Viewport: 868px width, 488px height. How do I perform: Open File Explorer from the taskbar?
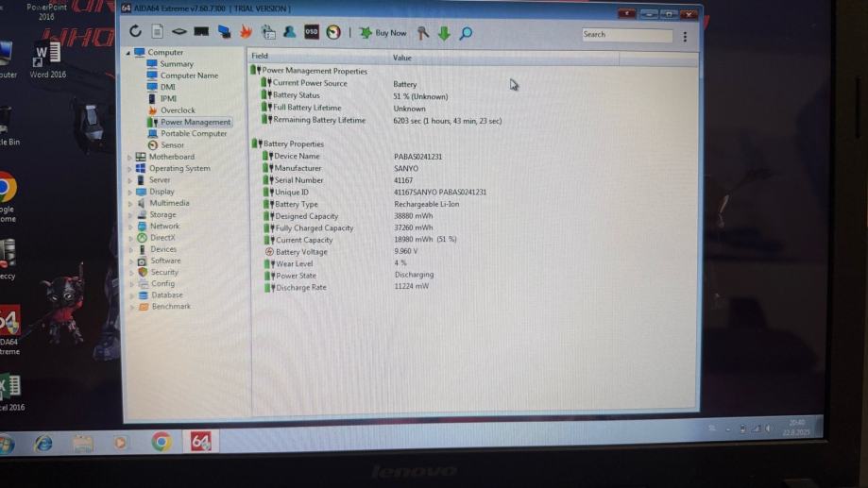pyautogui.click(x=82, y=444)
